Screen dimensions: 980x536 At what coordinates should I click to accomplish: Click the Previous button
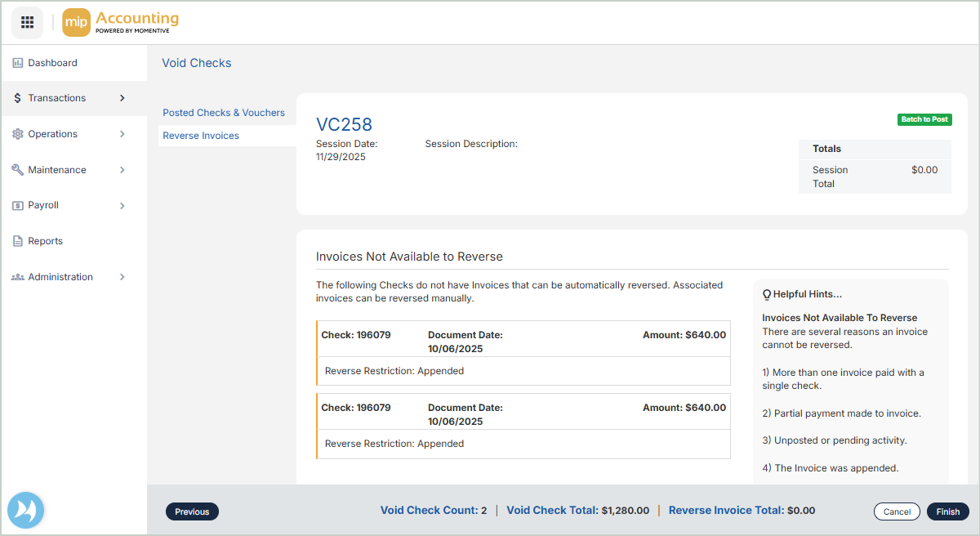point(192,511)
